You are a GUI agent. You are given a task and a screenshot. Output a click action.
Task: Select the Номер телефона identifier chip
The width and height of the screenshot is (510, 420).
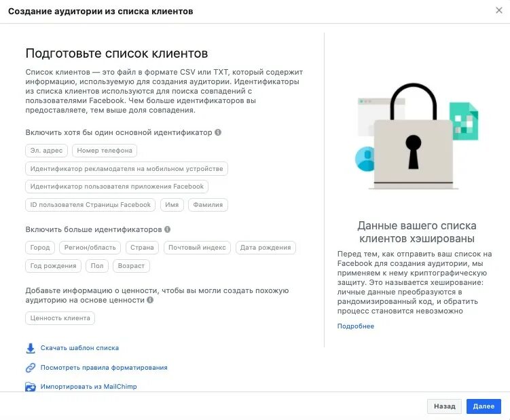pos(105,151)
